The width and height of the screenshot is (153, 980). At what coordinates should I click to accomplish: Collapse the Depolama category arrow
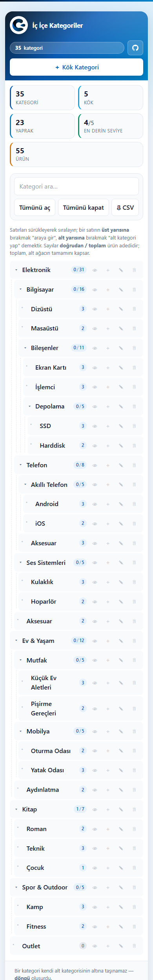click(29, 407)
